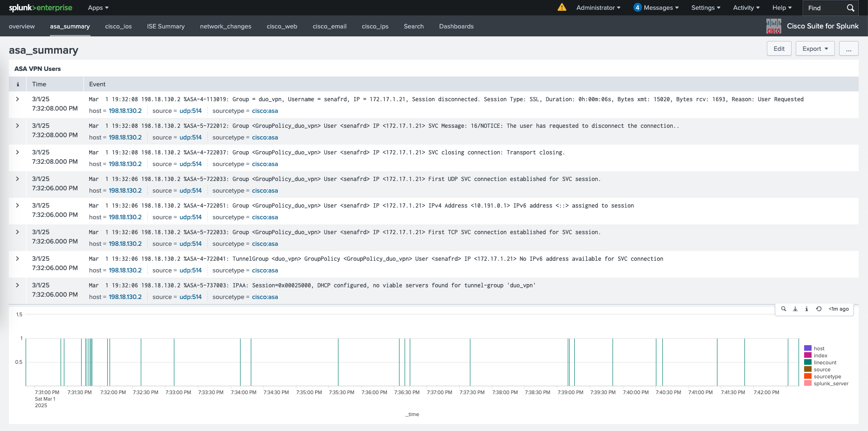The image size is (868, 431).
Task: Expand the first ASA-4-113019 event row
Action: pos(18,99)
